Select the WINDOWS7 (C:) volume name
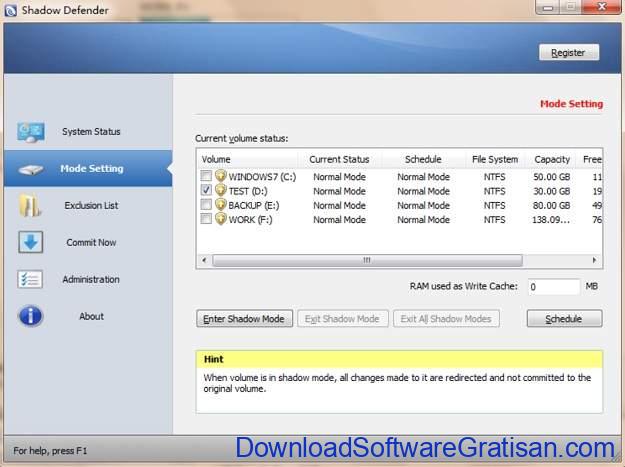This screenshot has height=467, width=625. point(262,177)
